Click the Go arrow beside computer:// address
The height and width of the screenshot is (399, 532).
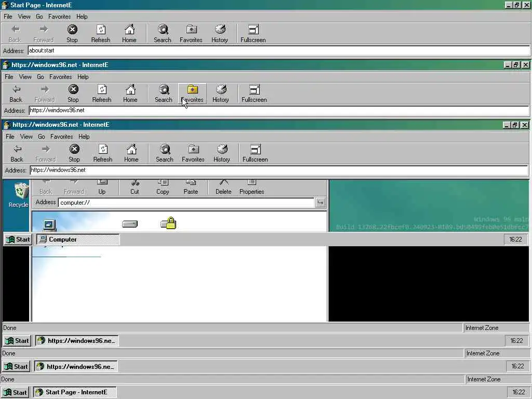[320, 203]
